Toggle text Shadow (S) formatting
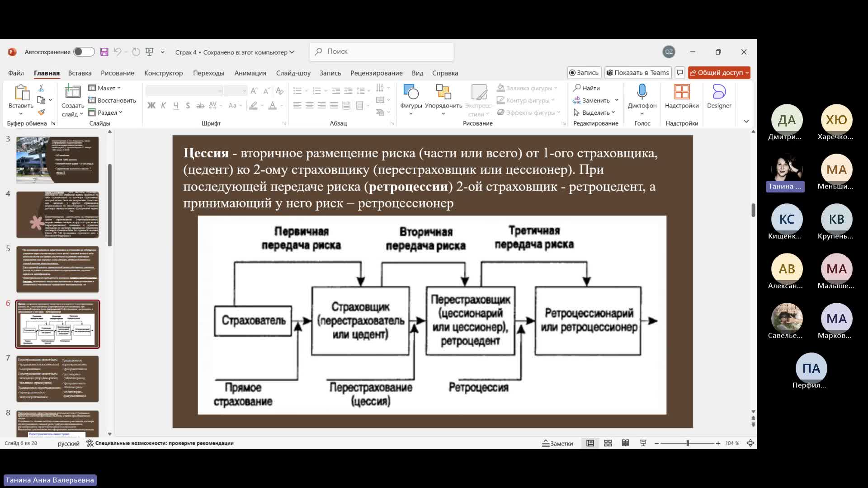868x488 pixels. point(188,105)
